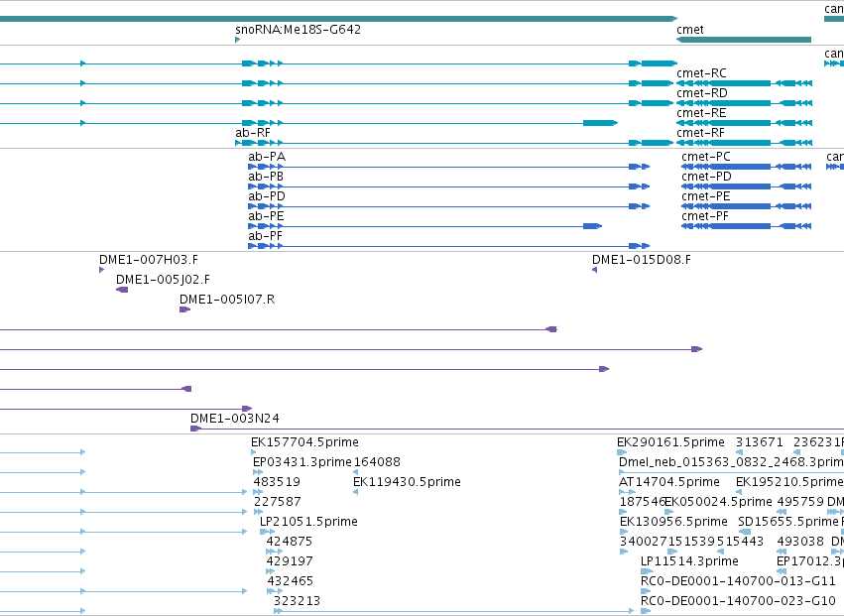Select EST label LP21051.5prime
The image size is (844, 616).
(x=309, y=523)
